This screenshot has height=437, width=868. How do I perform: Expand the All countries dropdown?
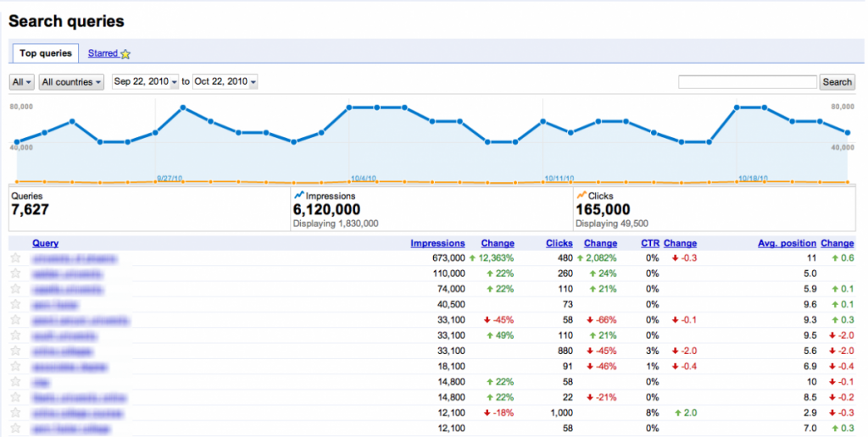coord(72,82)
